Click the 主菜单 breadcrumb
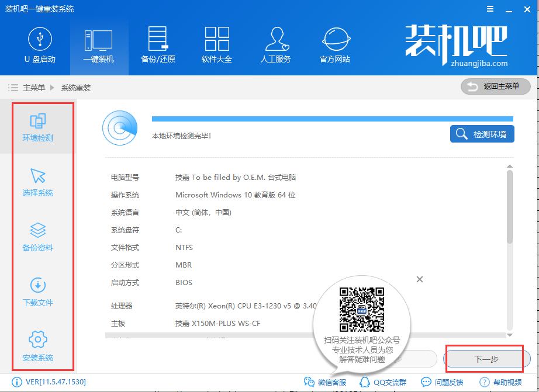539x392 pixels. point(34,88)
